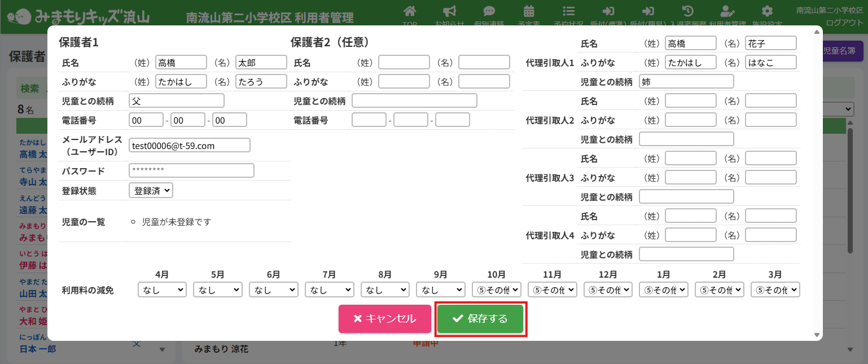
Task: Open 施設設定 gear icon
Action: pyautogui.click(x=766, y=12)
